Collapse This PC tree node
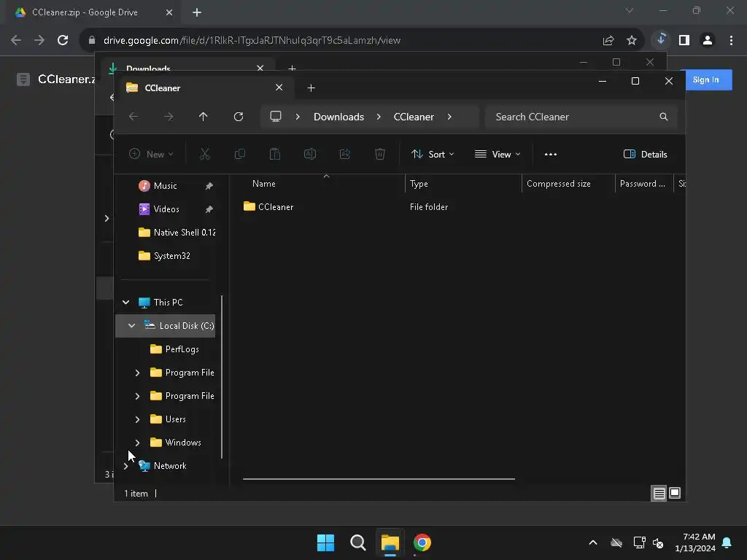 [x=125, y=303]
